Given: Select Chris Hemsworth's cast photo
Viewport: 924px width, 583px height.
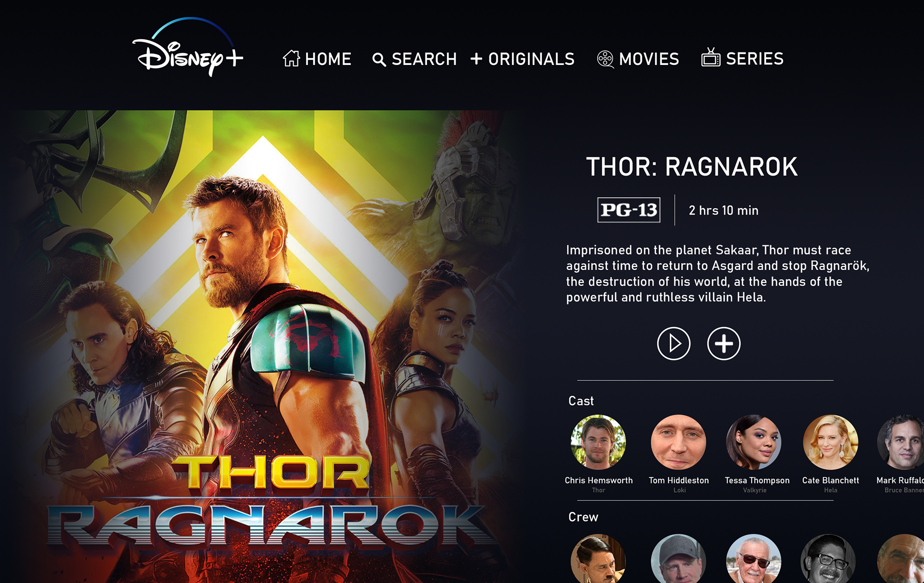Looking at the screenshot, I should pos(598,442).
